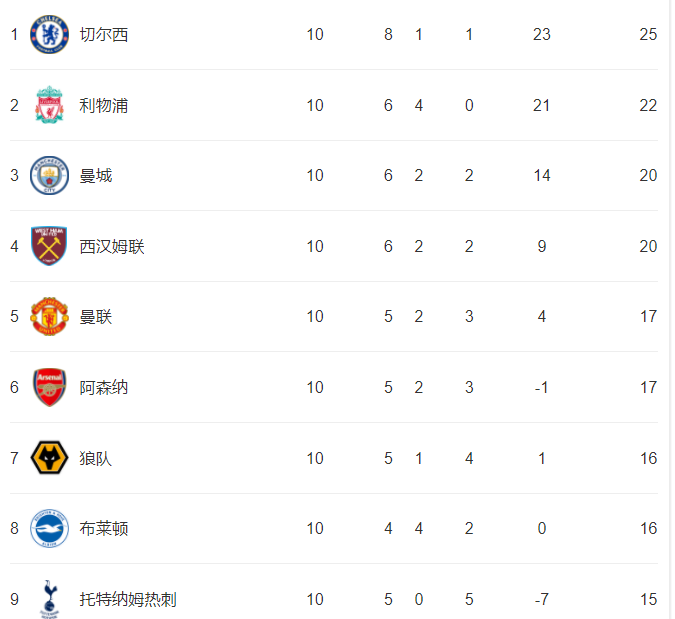
Task: Click the Manchester United badge
Action: [49, 316]
